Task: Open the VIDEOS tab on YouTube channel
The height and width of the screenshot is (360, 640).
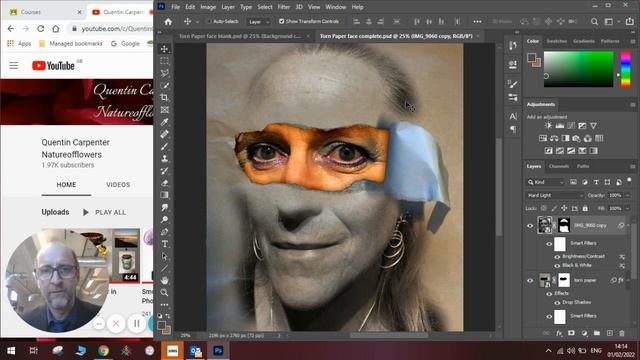Action: coord(118,185)
